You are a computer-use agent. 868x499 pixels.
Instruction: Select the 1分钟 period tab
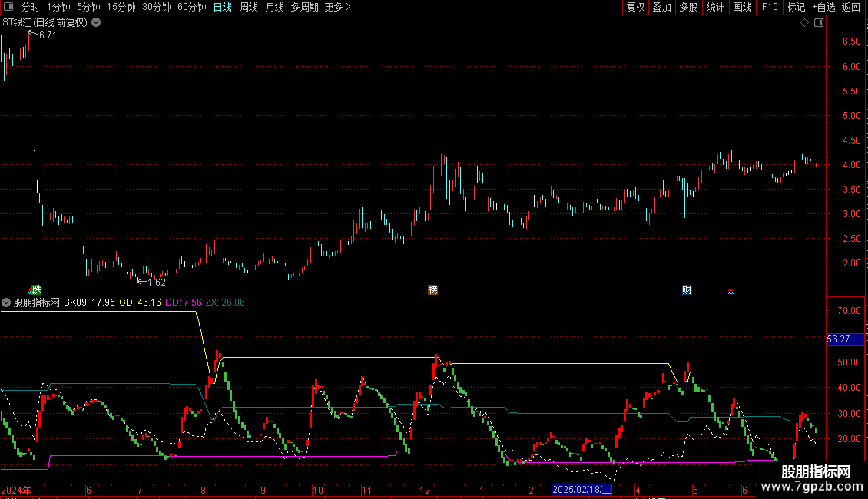[x=58, y=7]
